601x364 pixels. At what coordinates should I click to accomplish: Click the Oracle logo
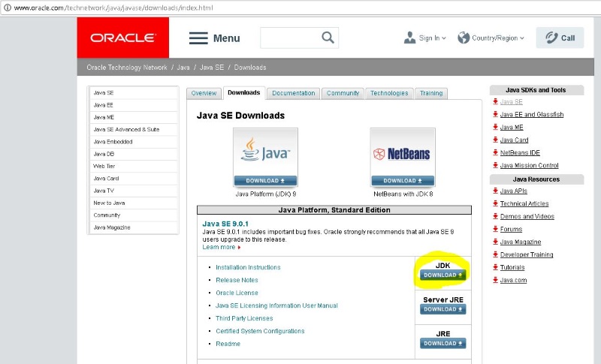click(122, 38)
